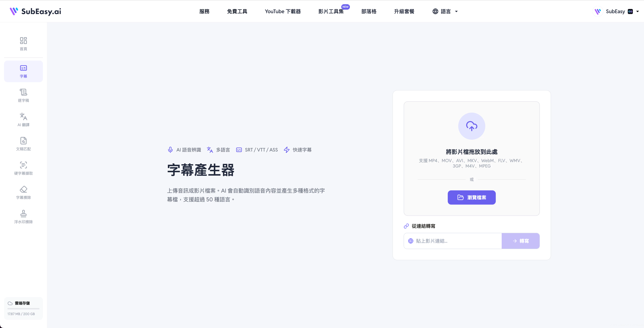Click the 轉寫 transcribe button
The image size is (644, 328).
[520, 241]
